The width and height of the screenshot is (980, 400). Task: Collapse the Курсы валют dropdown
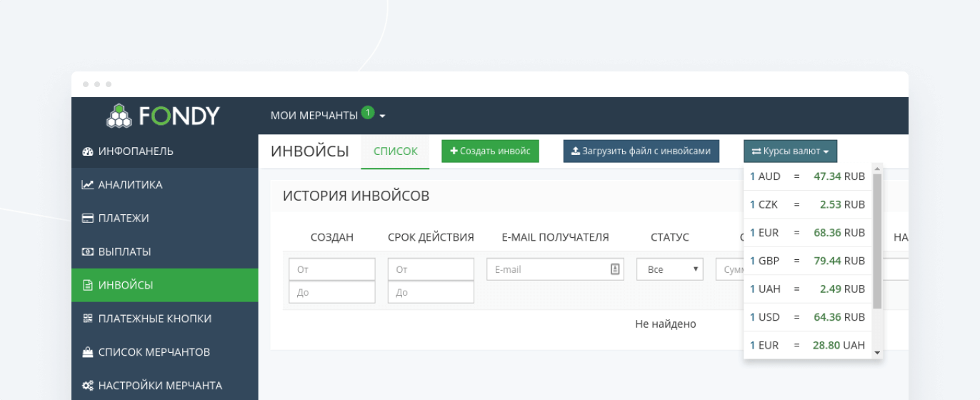click(x=790, y=151)
